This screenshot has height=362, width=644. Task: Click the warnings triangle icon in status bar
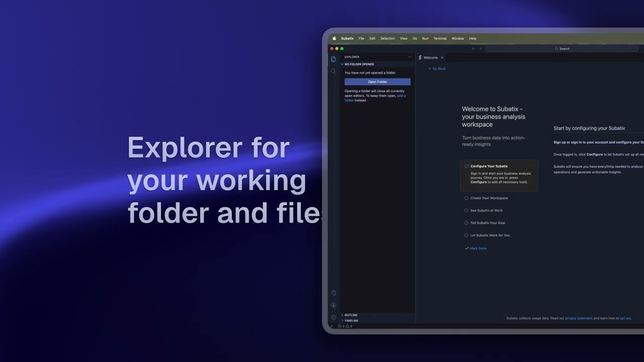pos(348,326)
